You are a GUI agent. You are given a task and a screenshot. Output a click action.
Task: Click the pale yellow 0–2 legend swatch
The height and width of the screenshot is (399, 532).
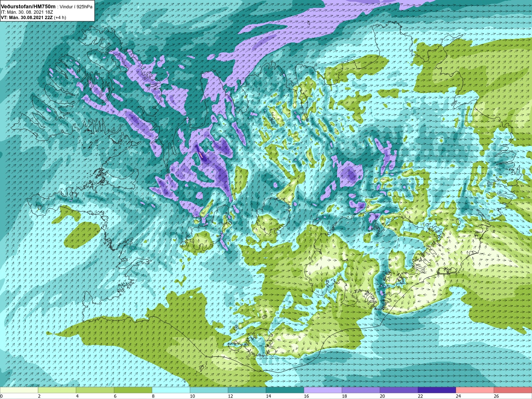19,391
